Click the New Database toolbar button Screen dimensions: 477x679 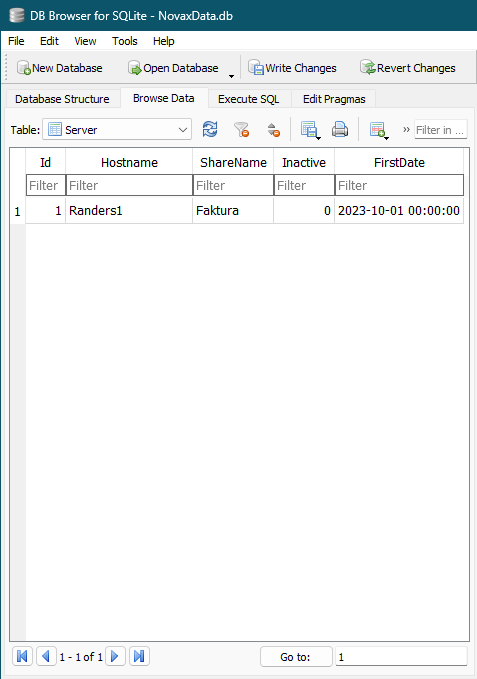coord(60,68)
